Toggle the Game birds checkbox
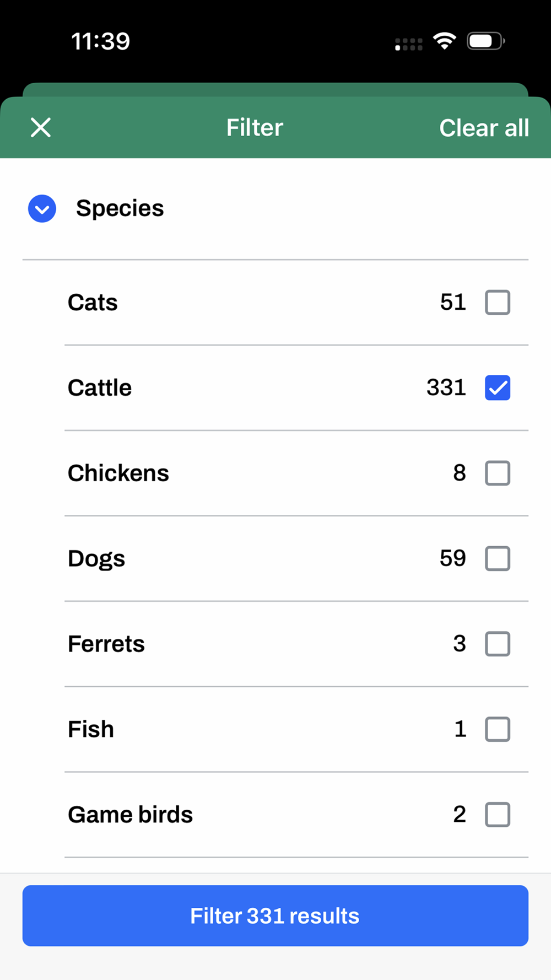This screenshot has width=551, height=980. point(497,815)
